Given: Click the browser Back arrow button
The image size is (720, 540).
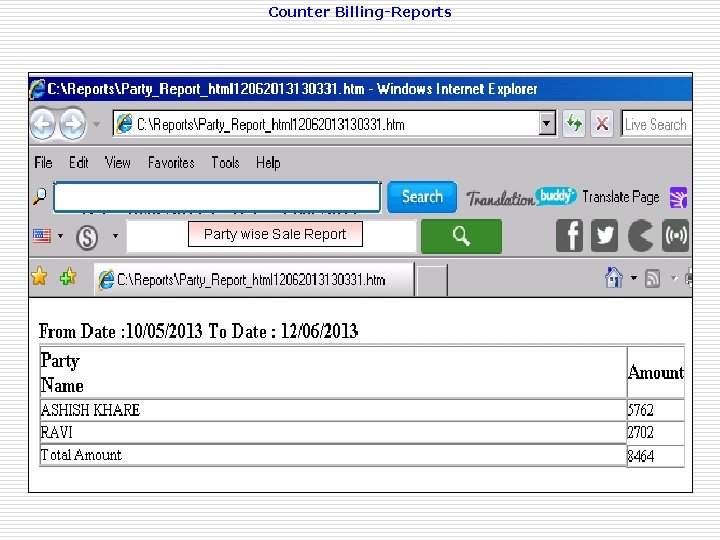Looking at the screenshot, I should (x=43, y=124).
